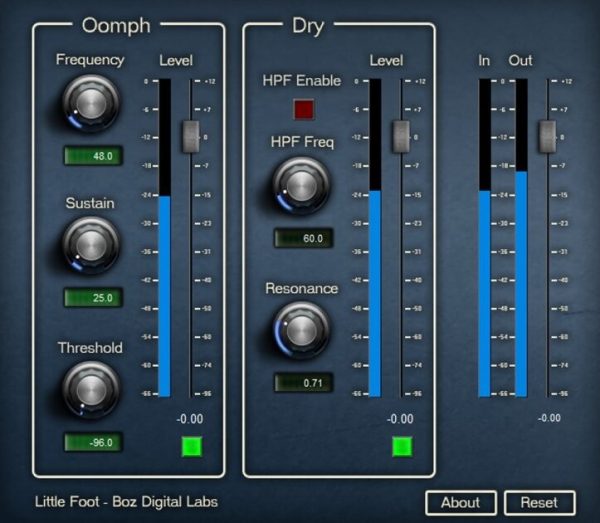The image size is (600, 523).
Task: Click the Reset button
Action: pyautogui.click(x=540, y=502)
